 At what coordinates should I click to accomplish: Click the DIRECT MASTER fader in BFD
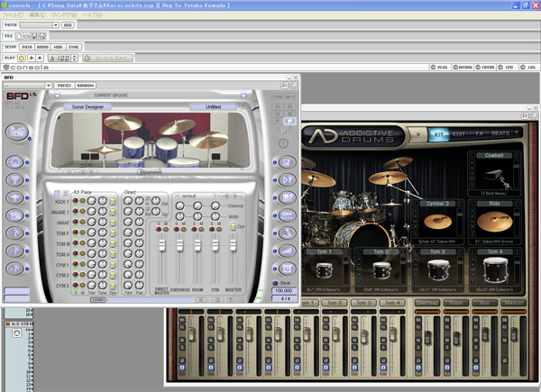click(161, 245)
